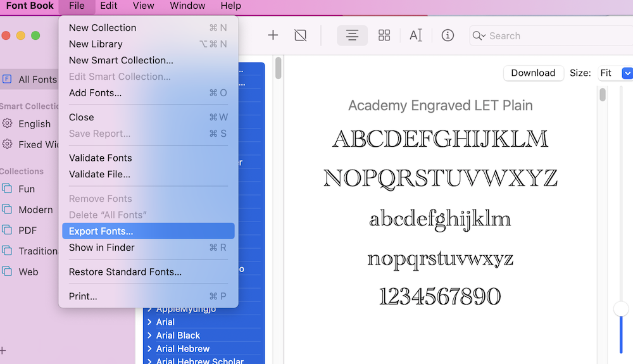The width and height of the screenshot is (633, 364).
Task: Expand the AppleMyungjo font family
Action: 150,310
